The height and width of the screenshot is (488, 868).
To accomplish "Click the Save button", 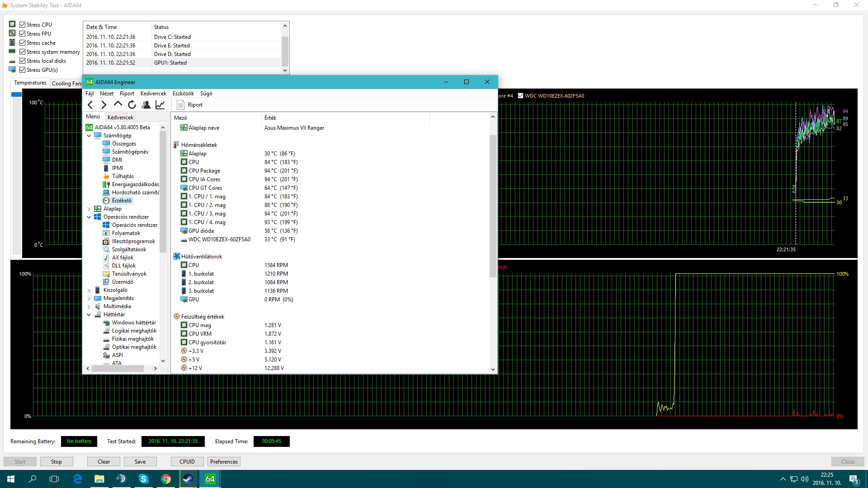I will coord(140,462).
